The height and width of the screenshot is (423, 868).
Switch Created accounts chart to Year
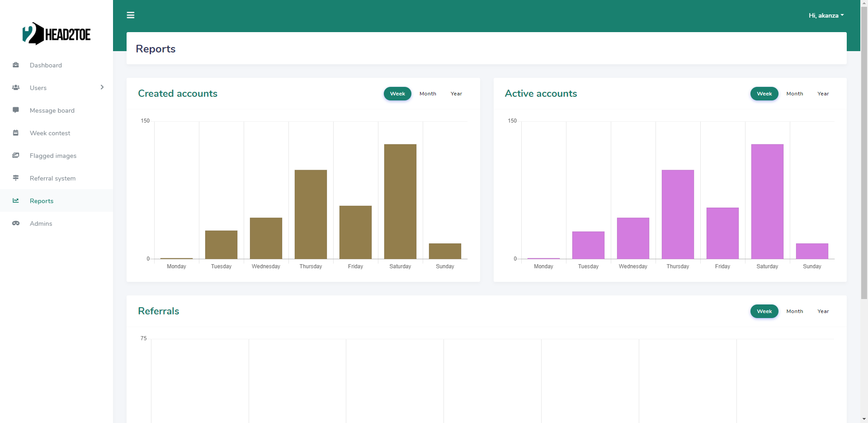pos(456,94)
